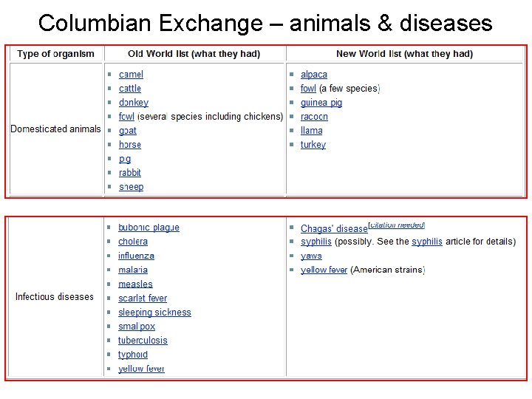Viewport: 532px width, 399px height.
Task: Select the rabbit link
Action: [x=130, y=173]
